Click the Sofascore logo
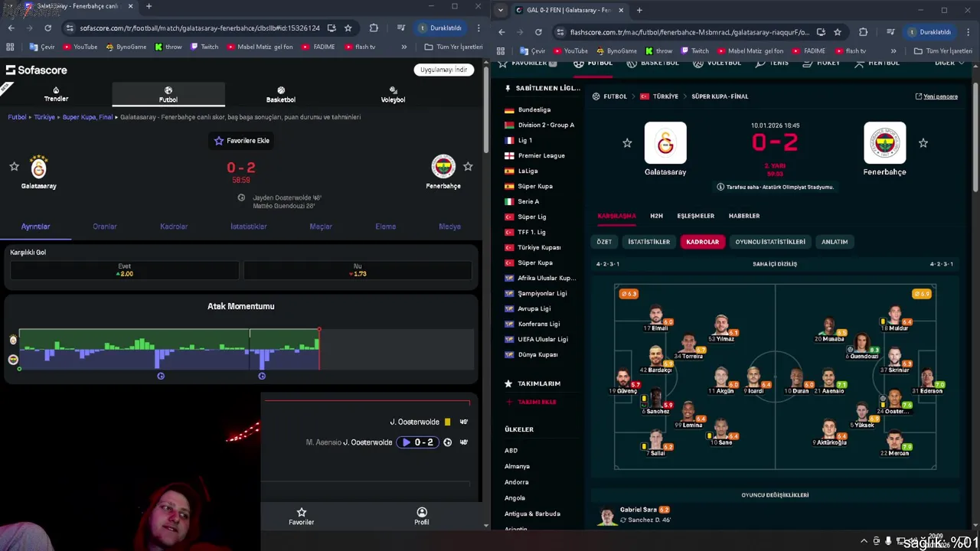Viewport: 980px width, 551px height. click(x=37, y=70)
